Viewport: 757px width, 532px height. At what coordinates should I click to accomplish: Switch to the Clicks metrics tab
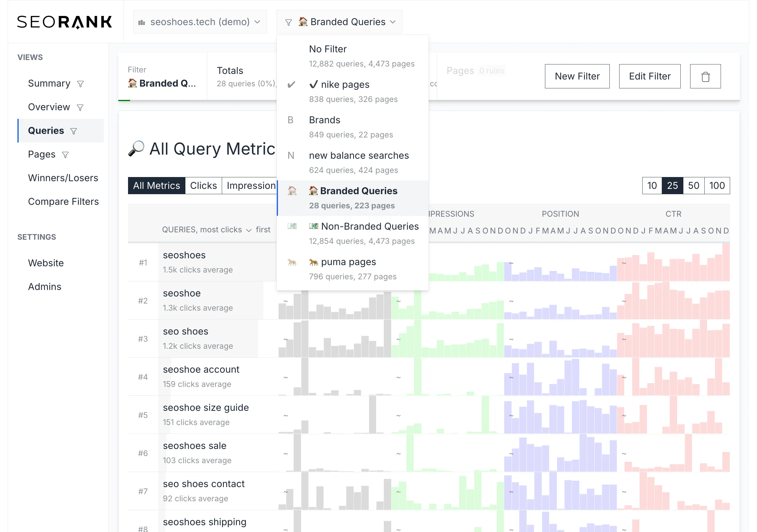(x=203, y=186)
